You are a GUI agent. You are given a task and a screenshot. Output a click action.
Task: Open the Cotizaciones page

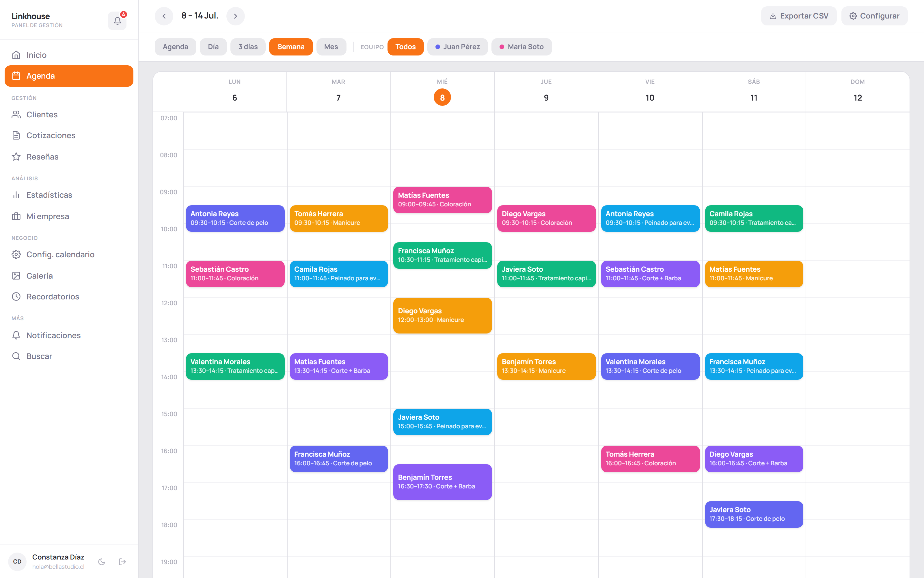[69, 135]
